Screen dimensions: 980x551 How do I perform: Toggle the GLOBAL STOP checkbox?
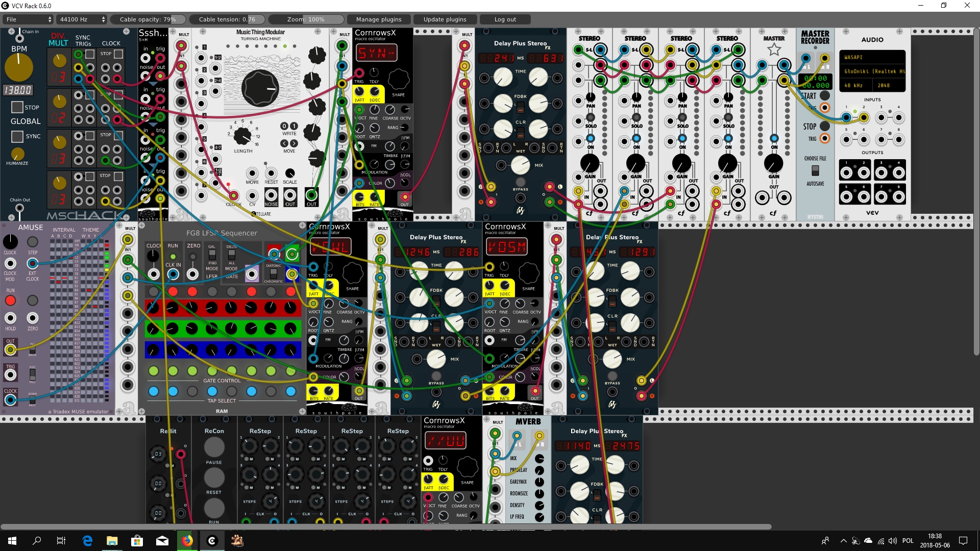pyautogui.click(x=17, y=107)
